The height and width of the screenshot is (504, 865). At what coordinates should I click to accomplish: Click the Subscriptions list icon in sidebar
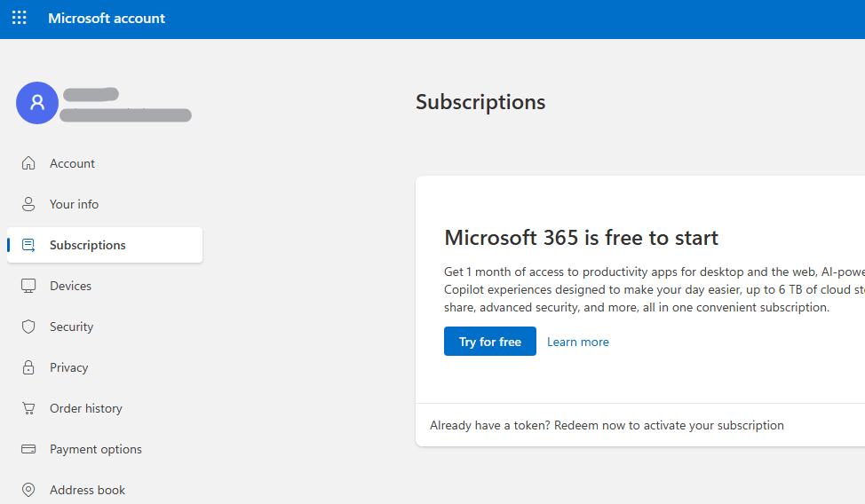pyautogui.click(x=28, y=245)
